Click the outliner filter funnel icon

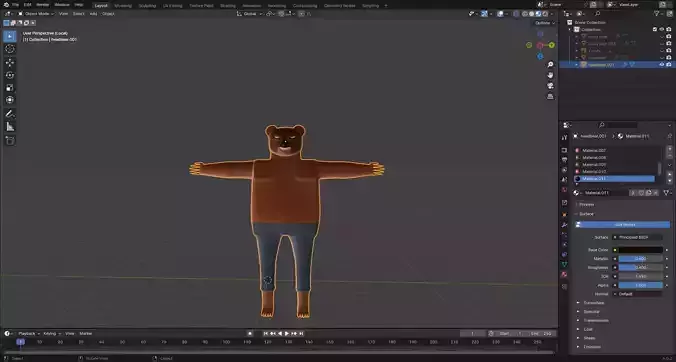657,14
